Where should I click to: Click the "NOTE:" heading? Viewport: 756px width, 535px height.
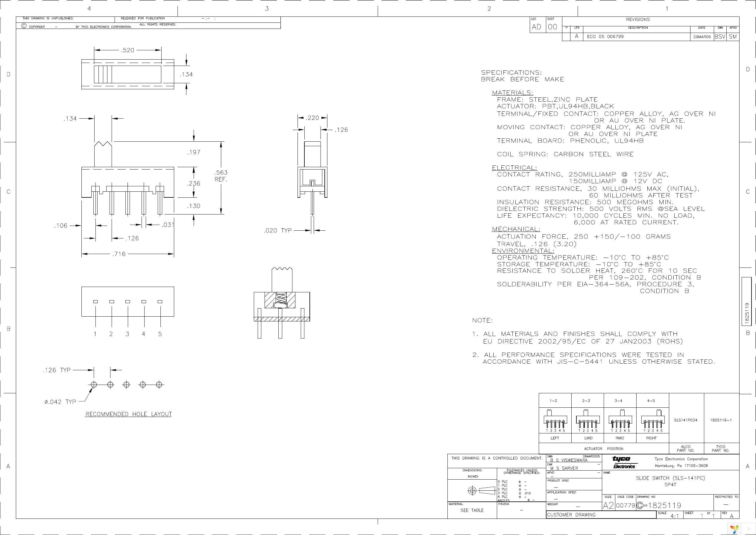(x=482, y=321)
